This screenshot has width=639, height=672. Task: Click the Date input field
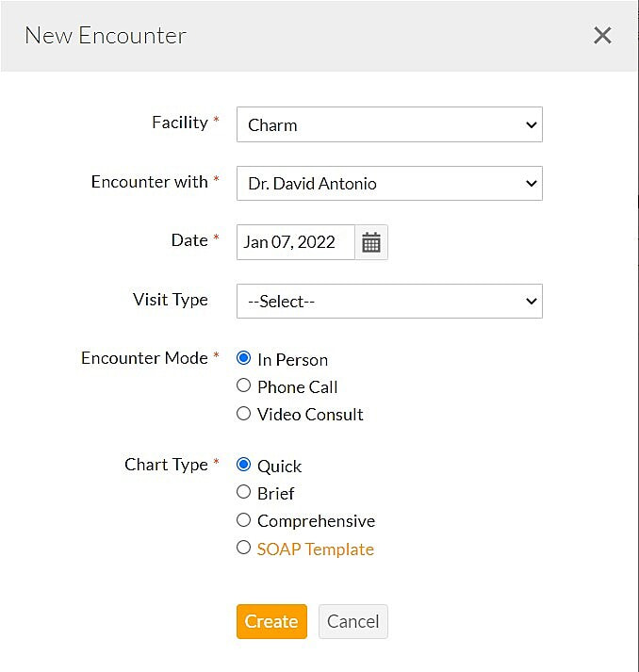295,242
